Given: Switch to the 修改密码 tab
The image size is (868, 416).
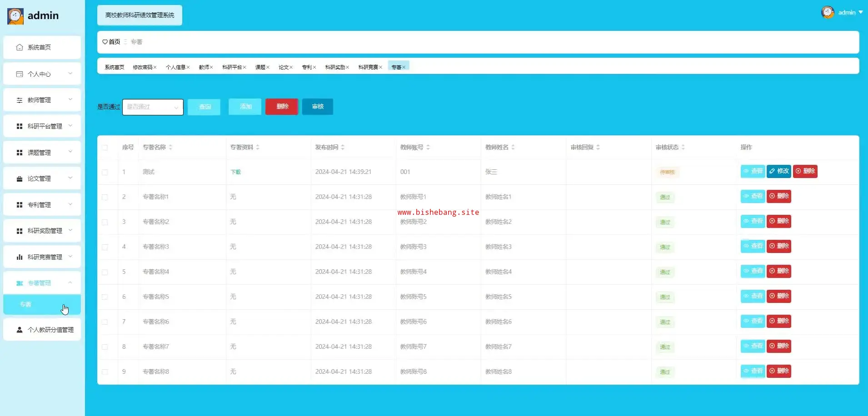Looking at the screenshot, I should pyautogui.click(x=142, y=67).
